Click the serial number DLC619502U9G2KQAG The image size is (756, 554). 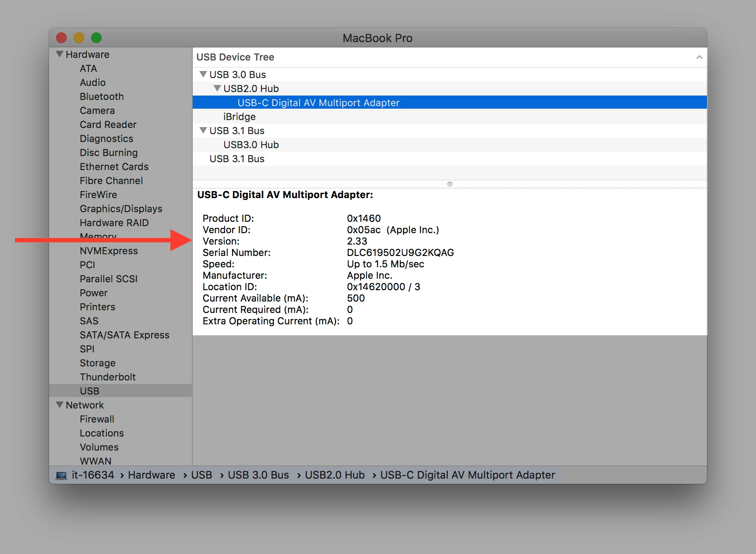(400, 253)
